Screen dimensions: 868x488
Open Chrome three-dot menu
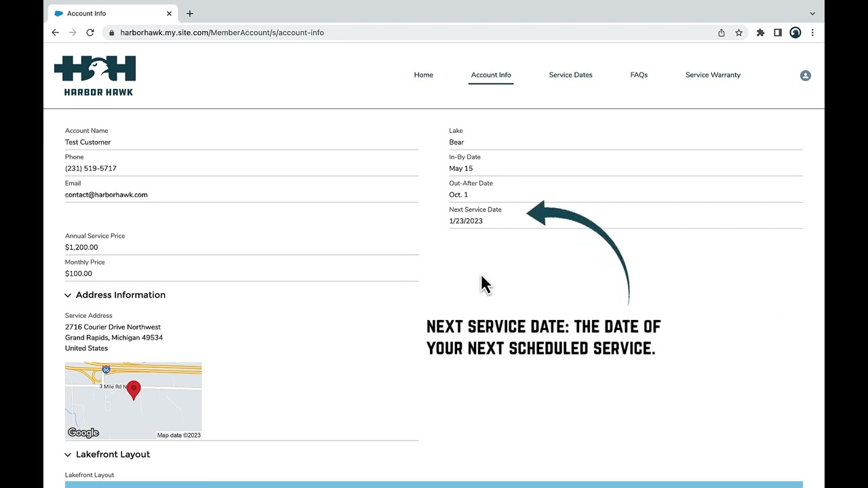pos(812,33)
